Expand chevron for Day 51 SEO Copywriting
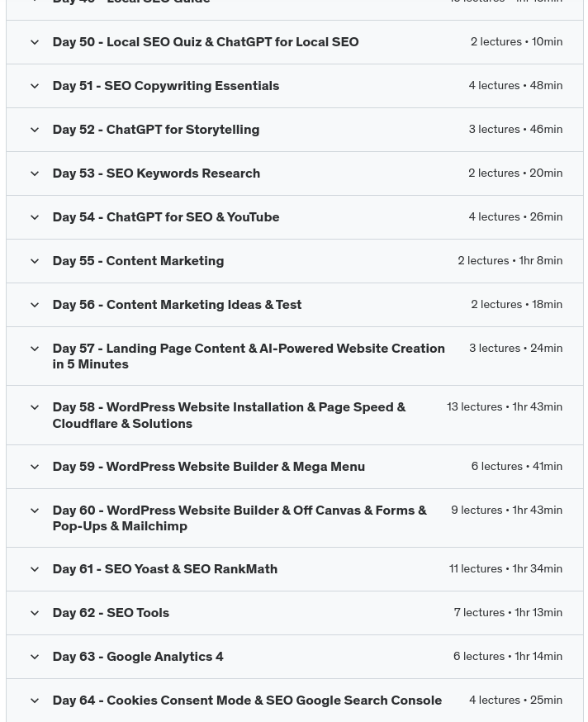The height and width of the screenshot is (722, 588). [x=35, y=86]
